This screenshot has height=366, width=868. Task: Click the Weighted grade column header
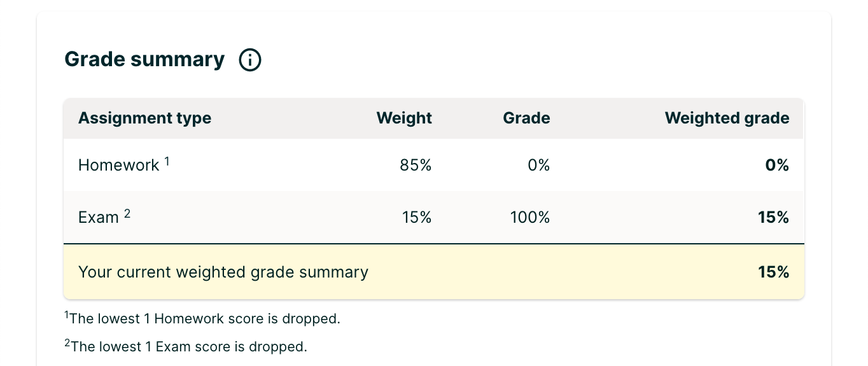pos(727,118)
